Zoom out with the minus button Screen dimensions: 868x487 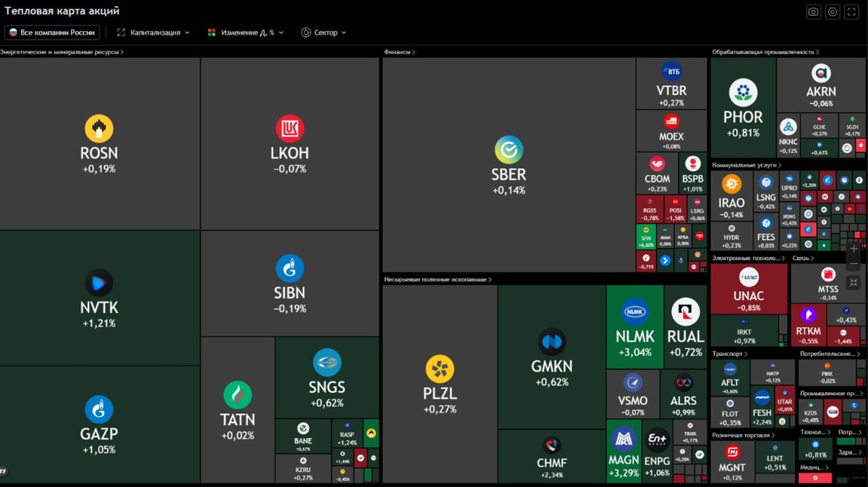pos(854,265)
